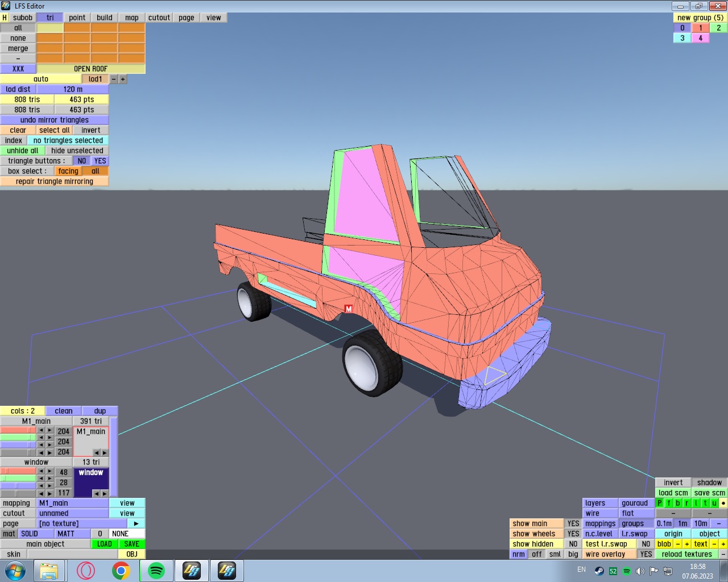Click the select all button
Viewport: 728px width, 582px height.
pyautogui.click(x=55, y=130)
